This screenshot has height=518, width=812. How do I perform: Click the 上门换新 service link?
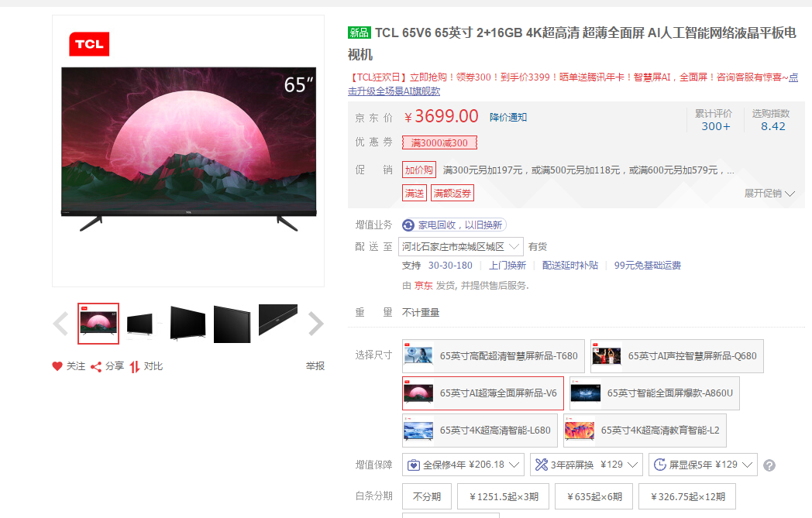tap(507, 266)
